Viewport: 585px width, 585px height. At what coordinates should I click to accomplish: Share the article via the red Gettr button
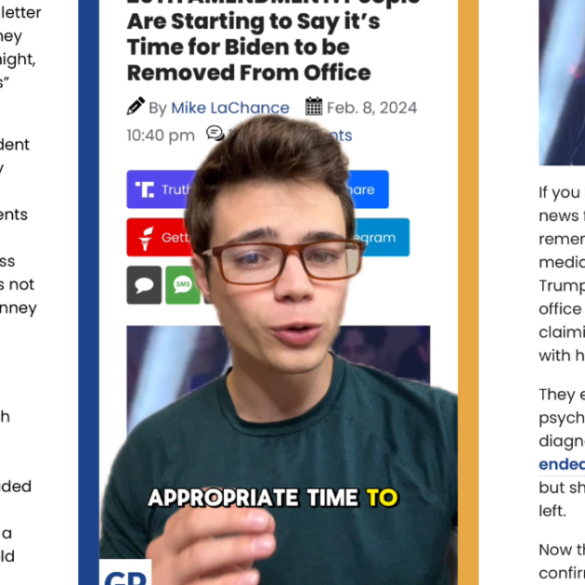(160, 237)
